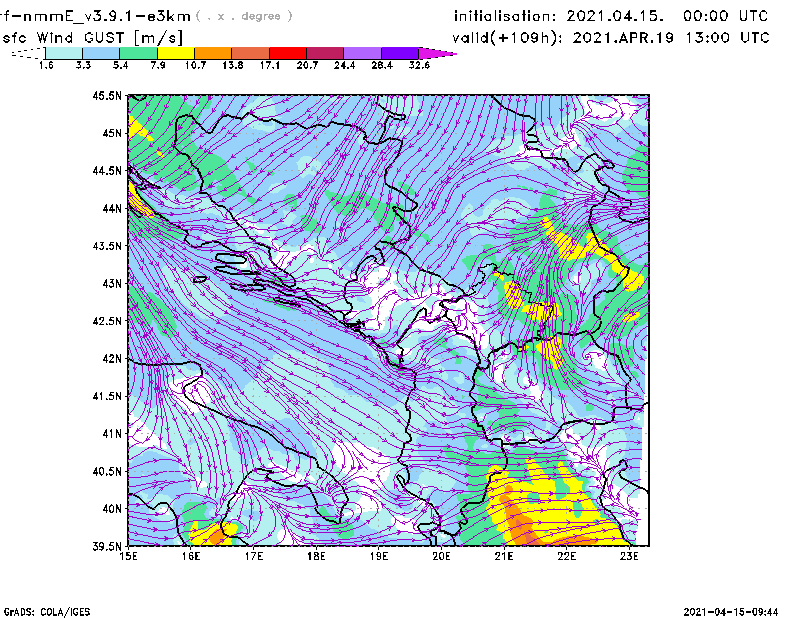Click the 40N latitude label
Screen dimensions: 800x618
pyautogui.click(x=112, y=509)
